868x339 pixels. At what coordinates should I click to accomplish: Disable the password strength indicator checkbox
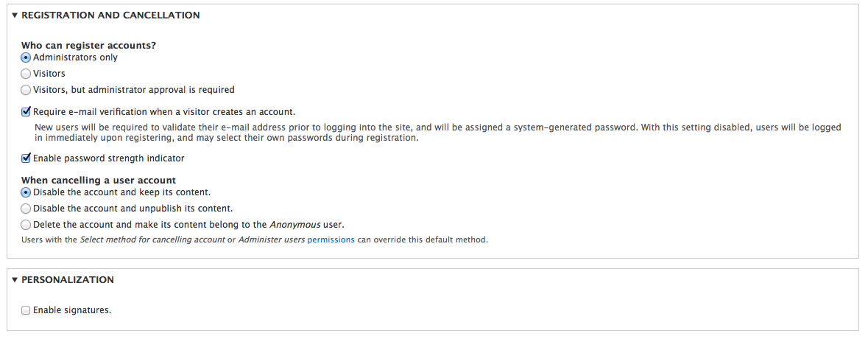[x=26, y=158]
